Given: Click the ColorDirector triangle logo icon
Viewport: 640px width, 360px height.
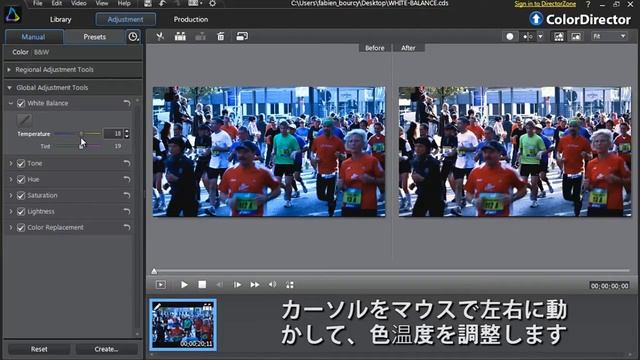Looking at the screenshot, I should click(x=12, y=15).
